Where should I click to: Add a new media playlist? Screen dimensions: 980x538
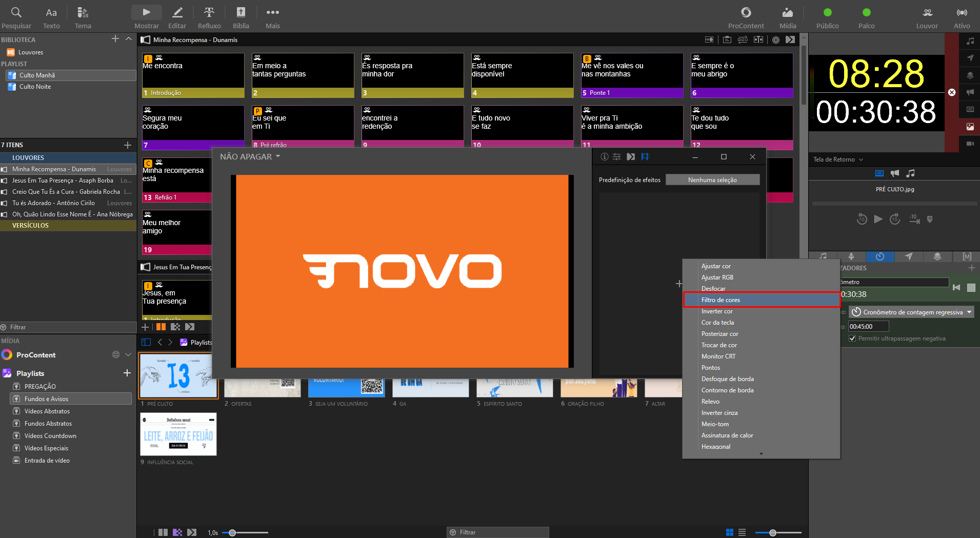tap(127, 373)
